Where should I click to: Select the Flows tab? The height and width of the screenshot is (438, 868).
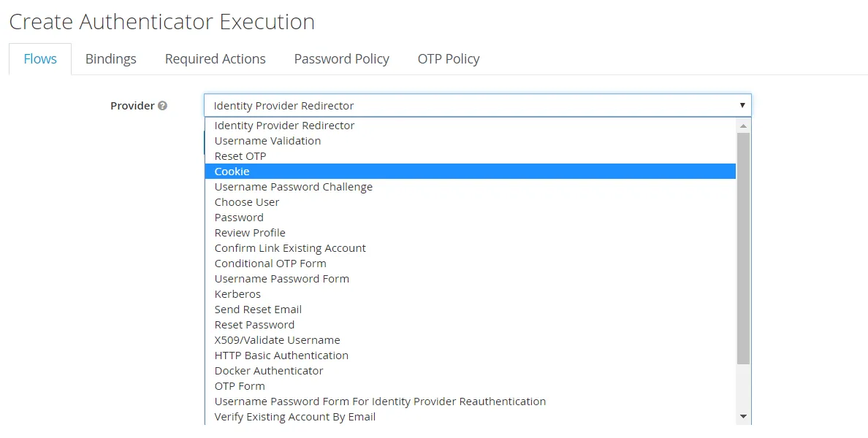[40, 59]
